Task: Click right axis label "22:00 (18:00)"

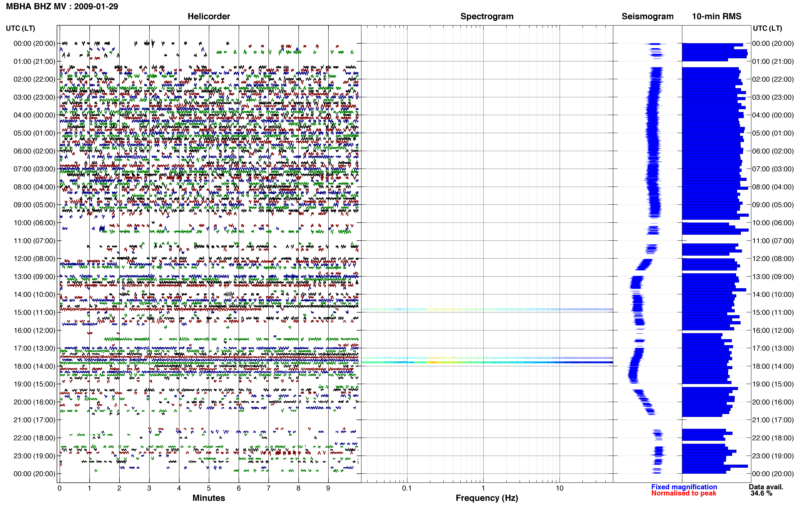Action: pyautogui.click(x=773, y=438)
